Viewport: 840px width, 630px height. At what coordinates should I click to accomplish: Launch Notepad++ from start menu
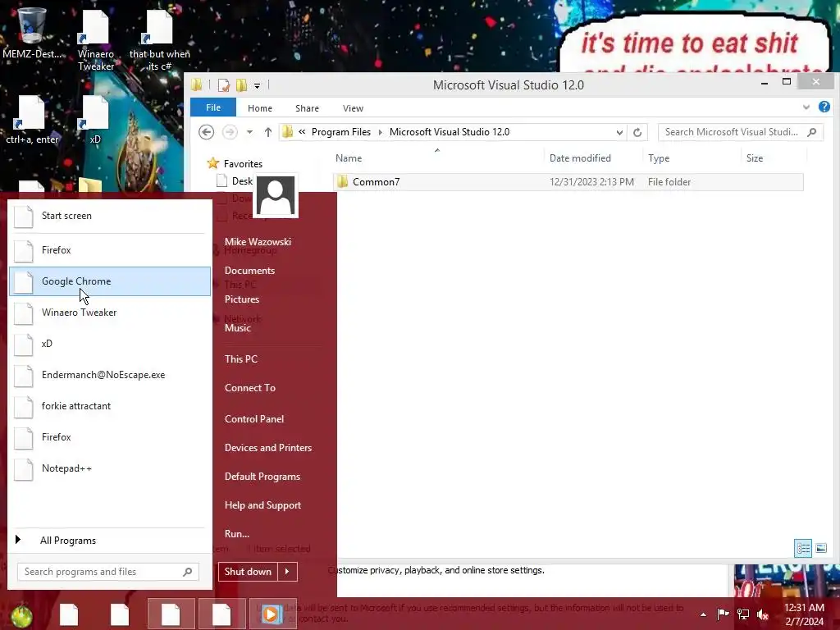[x=110, y=468]
